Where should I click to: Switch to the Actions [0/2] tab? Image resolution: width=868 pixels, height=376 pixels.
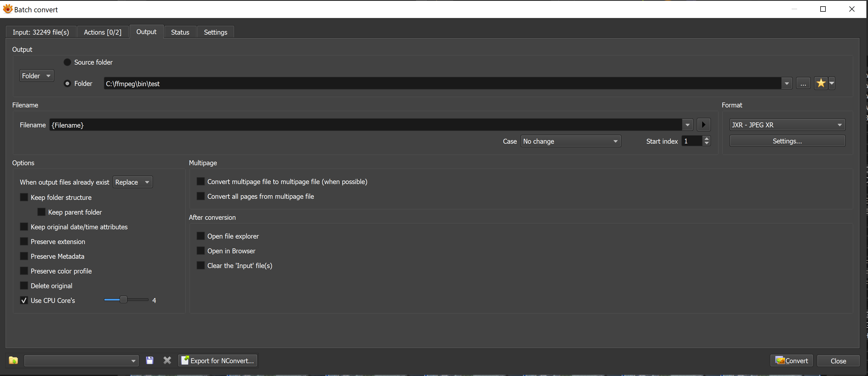pyautogui.click(x=103, y=32)
